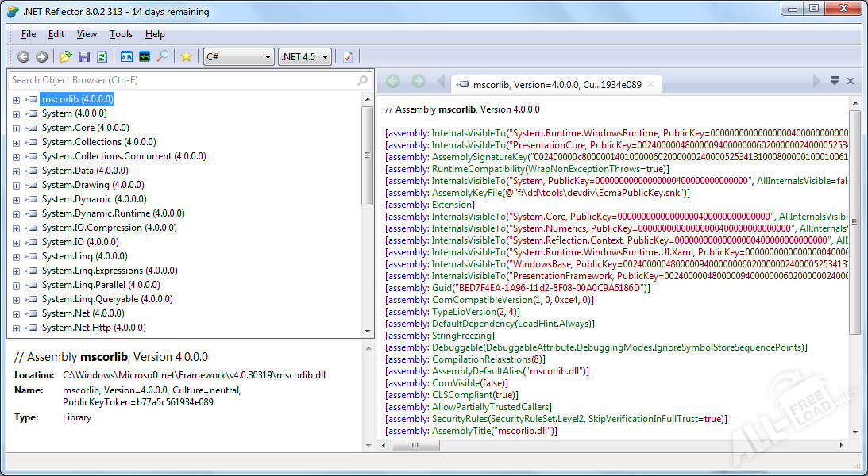Click the Search Object Browser field
Image resolution: width=868 pixels, height=476 pixels.
pyautogui.click(x=181, y=80)
